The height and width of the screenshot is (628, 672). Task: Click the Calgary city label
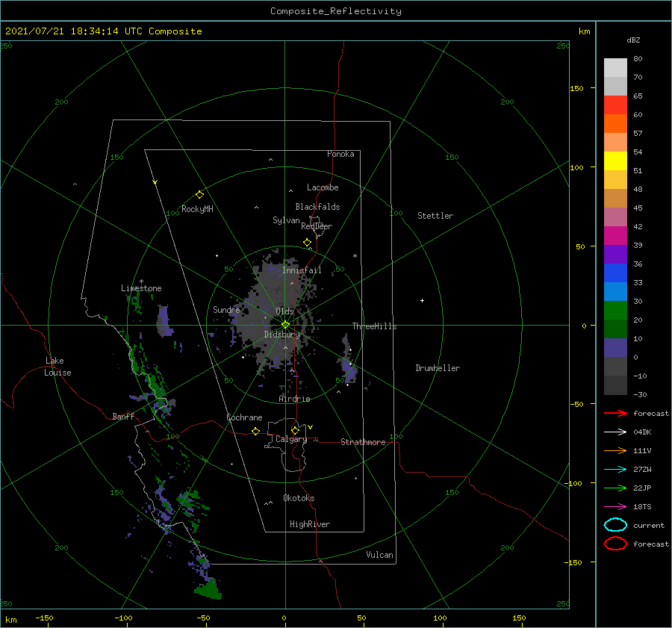coord(291,439)
